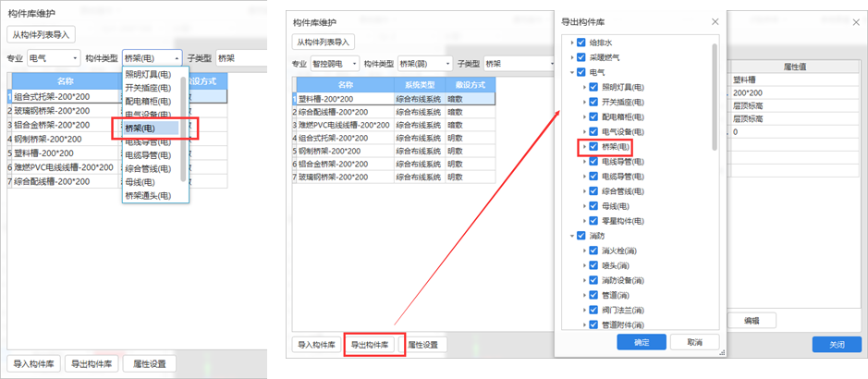Expand the 照明灯具(电) node arrow
The width and height of the screenshot is (868, 379).
pos(584,87)
